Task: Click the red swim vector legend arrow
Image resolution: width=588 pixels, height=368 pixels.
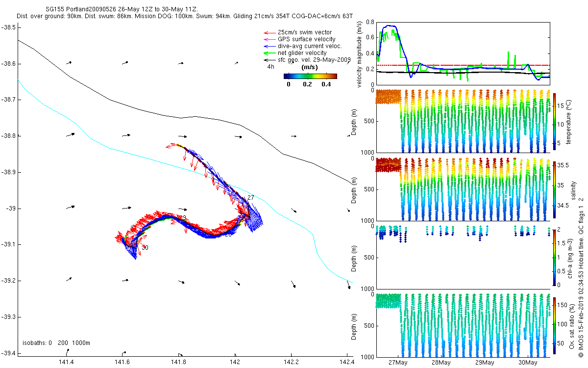Action: point(269,32)
